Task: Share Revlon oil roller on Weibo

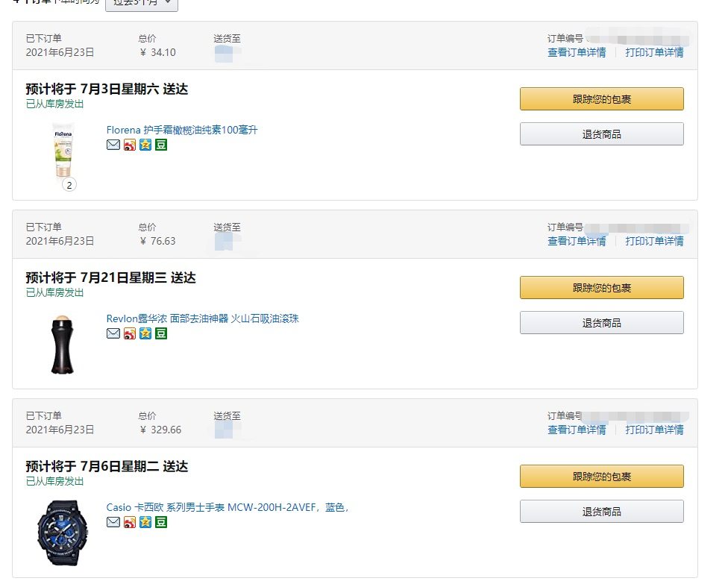Action: click(x=129, y=333)
